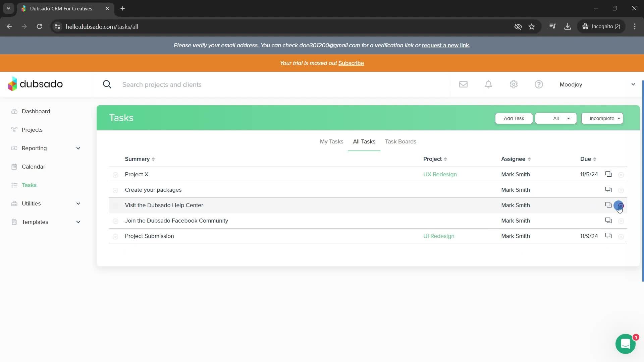Open the settings gear icon
644x362 pixels.
tap(514, 84)
